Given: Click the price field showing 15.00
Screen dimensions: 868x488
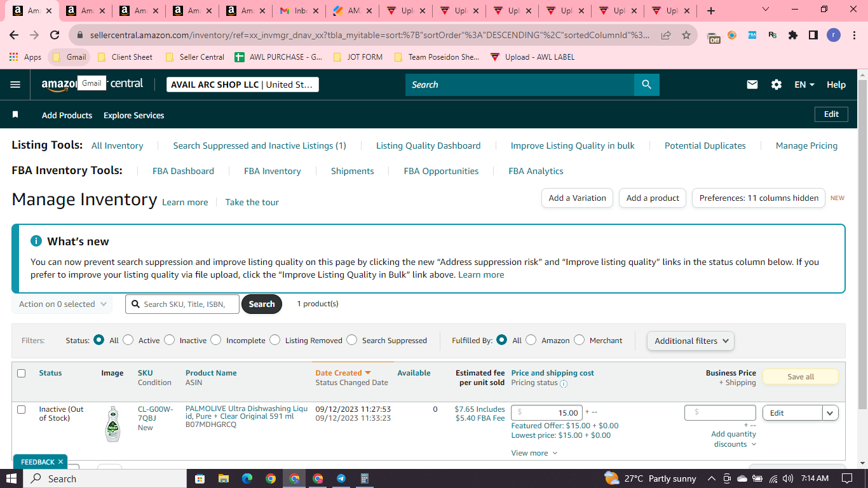Looking at the screenshot, I should coord(546,413).
